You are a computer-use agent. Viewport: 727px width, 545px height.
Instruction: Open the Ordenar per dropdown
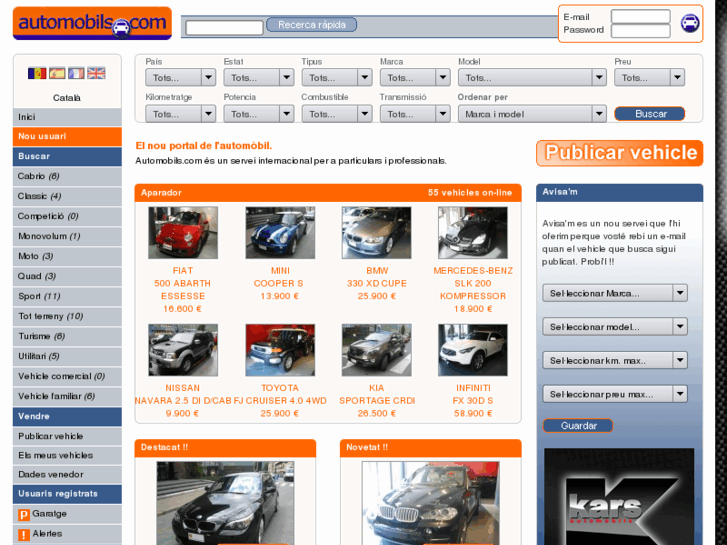coord(532,114)
